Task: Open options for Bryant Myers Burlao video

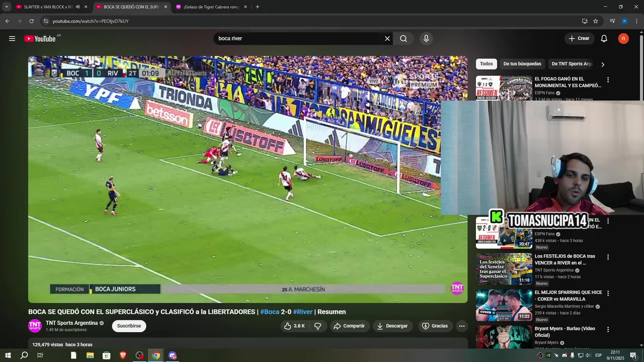Action: click(608, 329)
